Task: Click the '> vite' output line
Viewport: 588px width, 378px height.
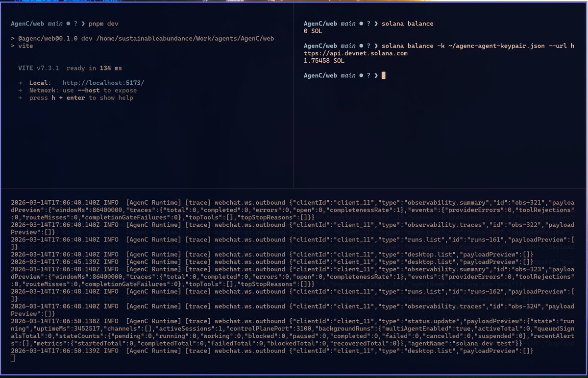Action: point(22,46)
